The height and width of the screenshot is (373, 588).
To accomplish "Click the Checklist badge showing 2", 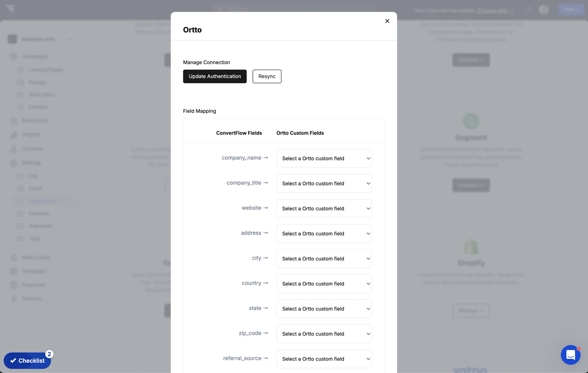I will [x=49, y=354].
